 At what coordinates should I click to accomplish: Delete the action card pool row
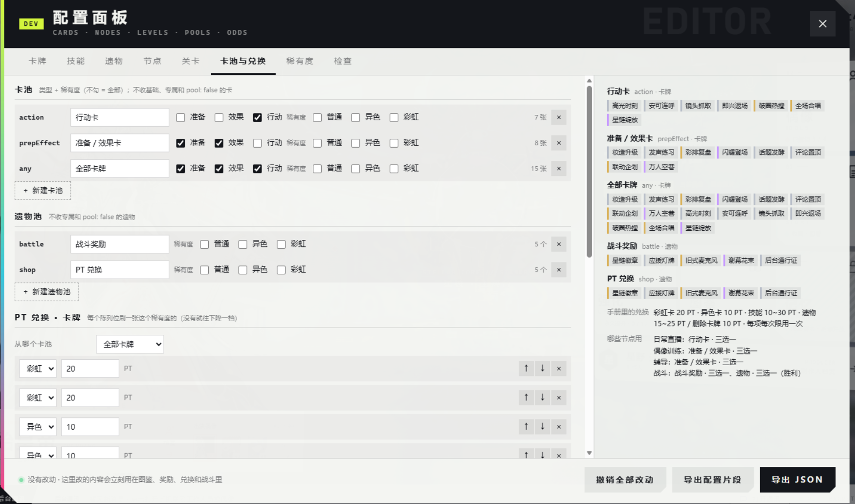[x=559, y=117]
